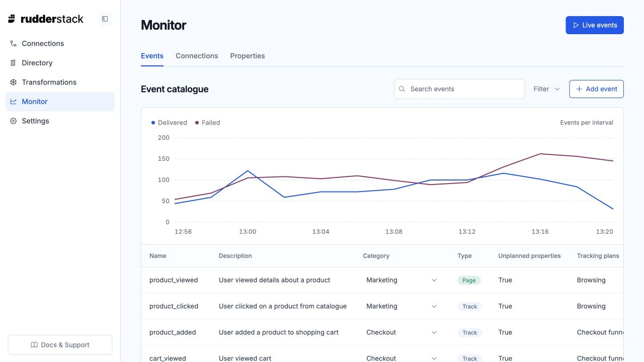This screenshot has width=644, height=362.
Task: Toggle the Failed legend series
Action: pos(208,123)
